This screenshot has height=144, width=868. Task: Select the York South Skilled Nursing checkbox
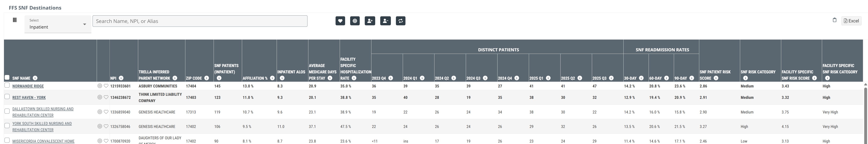pyautogui.click(x=7, y=126)
